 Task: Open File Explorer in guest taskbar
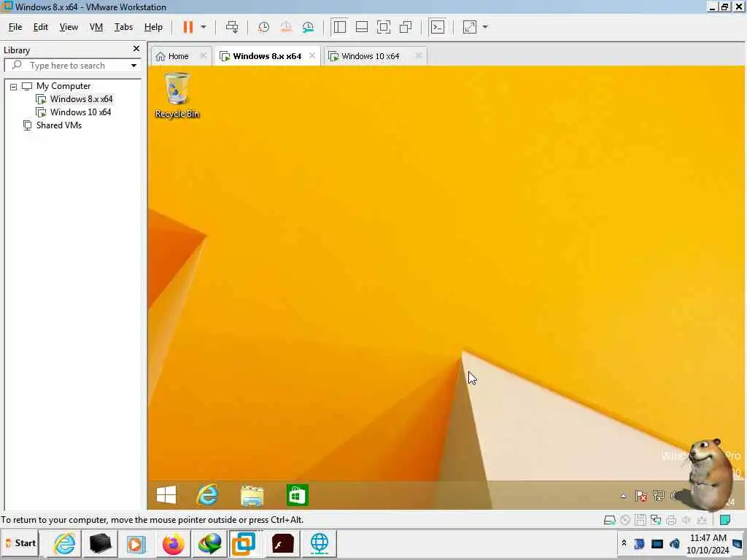(252, 495)
